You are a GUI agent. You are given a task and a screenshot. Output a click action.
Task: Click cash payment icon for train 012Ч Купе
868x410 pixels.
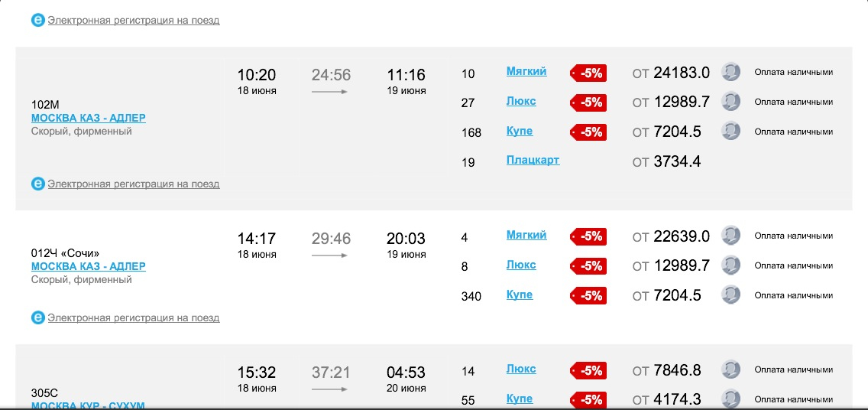731,294
